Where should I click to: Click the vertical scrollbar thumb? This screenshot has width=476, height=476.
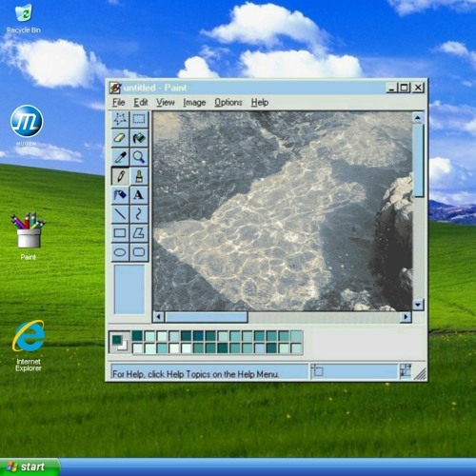(x=419, y=160)
